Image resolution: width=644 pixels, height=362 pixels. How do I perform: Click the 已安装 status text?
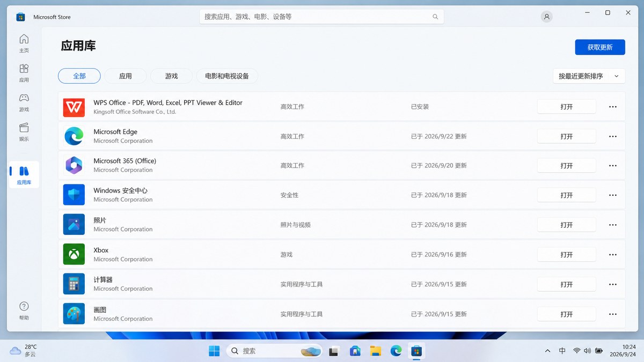click(x=420, y=107)
